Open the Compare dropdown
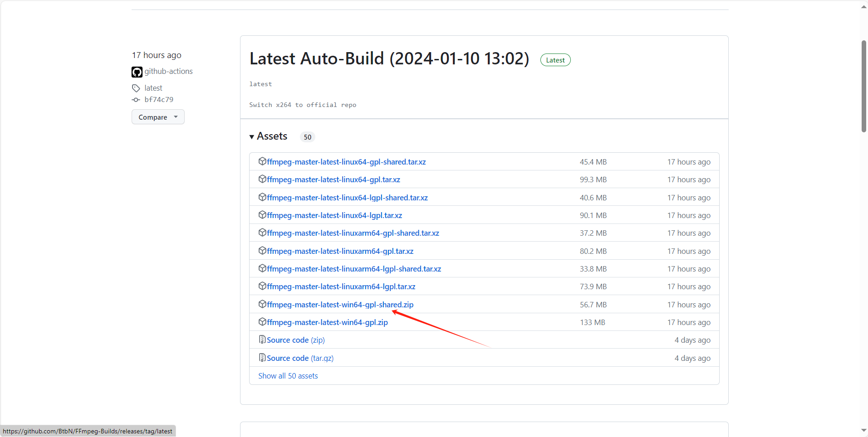Image resolution: width=868 pixels, height=437 pixels. tap(158, 117)
